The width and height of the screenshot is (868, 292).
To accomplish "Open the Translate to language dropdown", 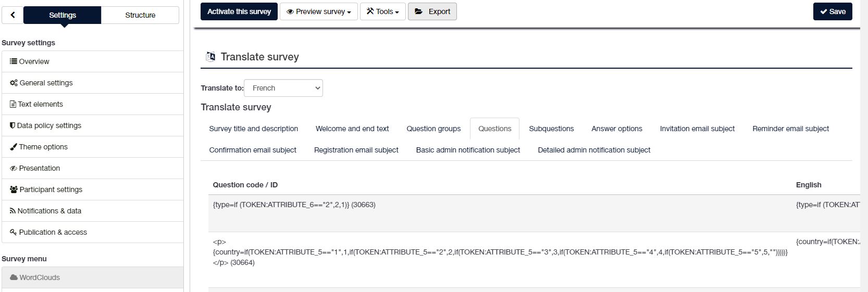I will (x=283, y=88).
